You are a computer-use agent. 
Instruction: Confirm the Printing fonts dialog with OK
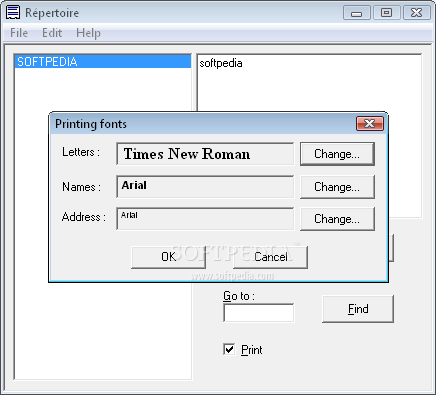[x=169, y=257]
